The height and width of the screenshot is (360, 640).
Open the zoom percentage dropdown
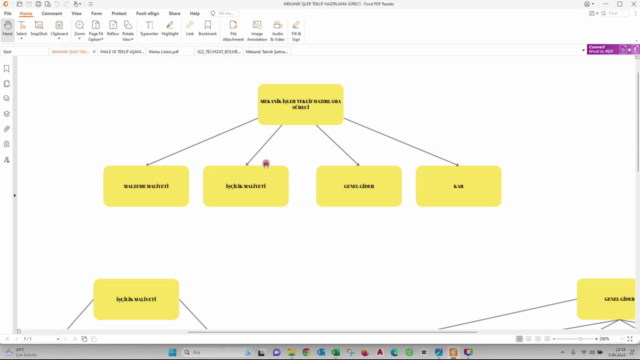click(x=622, y=339)
